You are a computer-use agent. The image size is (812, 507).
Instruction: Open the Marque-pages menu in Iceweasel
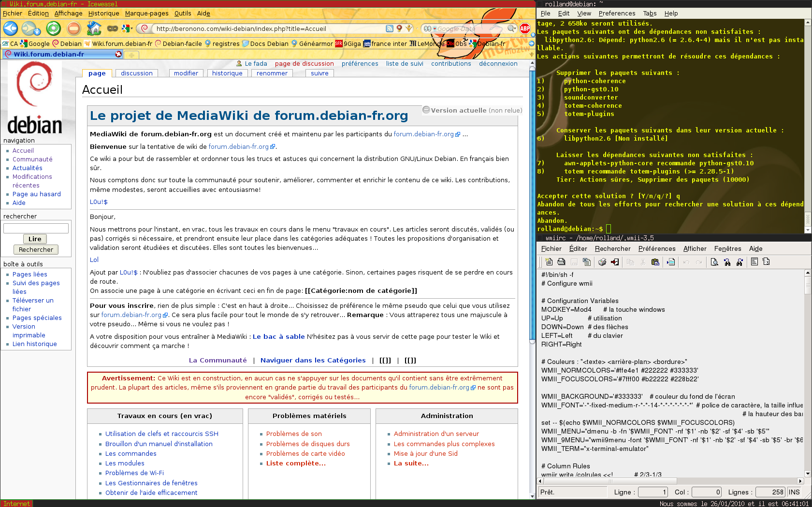146,14
